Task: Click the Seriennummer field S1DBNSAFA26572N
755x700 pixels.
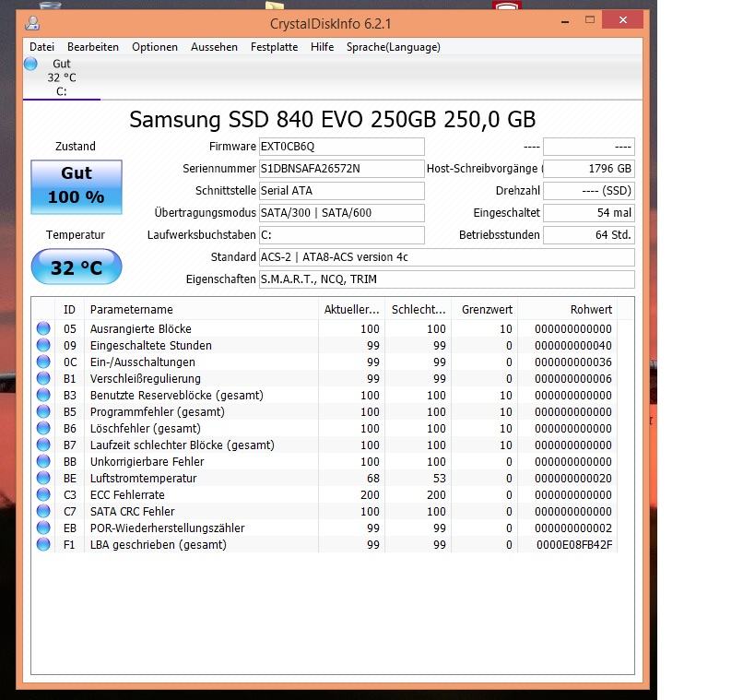Action: 342,169
